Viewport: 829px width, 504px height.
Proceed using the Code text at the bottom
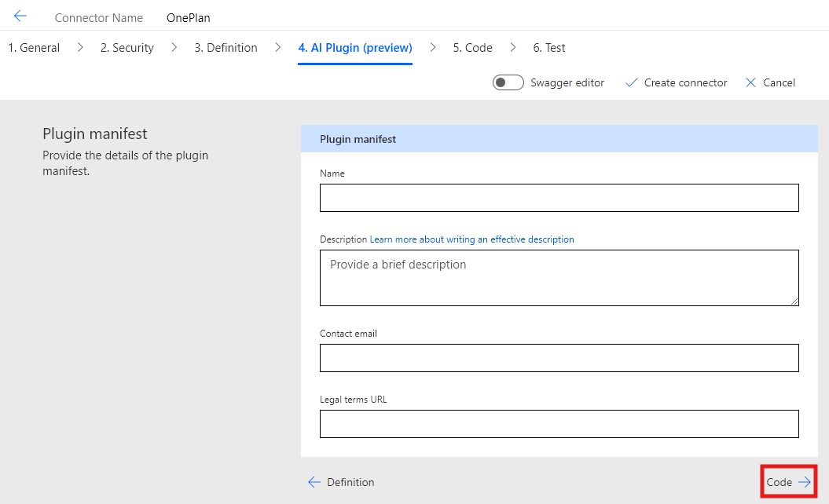pos(779,482)
